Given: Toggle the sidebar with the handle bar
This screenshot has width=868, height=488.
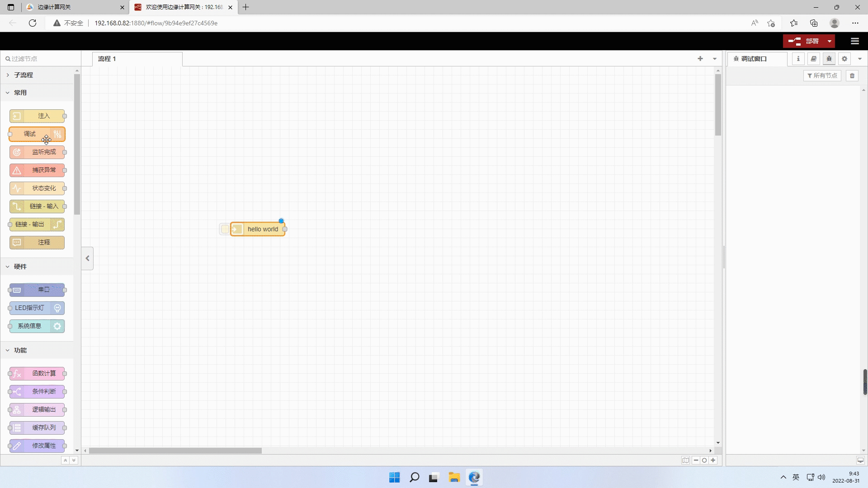Looking at the screenshot, I should (724, 258).
